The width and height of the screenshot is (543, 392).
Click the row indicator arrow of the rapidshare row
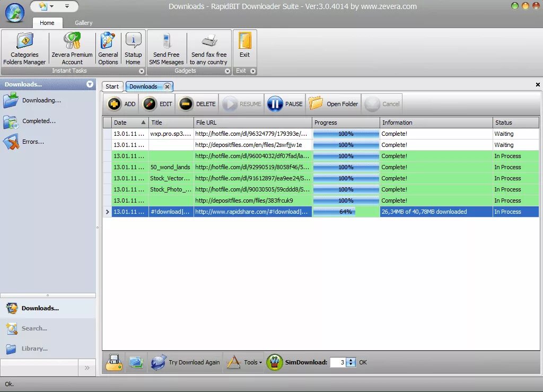click(x=107, y=212)
